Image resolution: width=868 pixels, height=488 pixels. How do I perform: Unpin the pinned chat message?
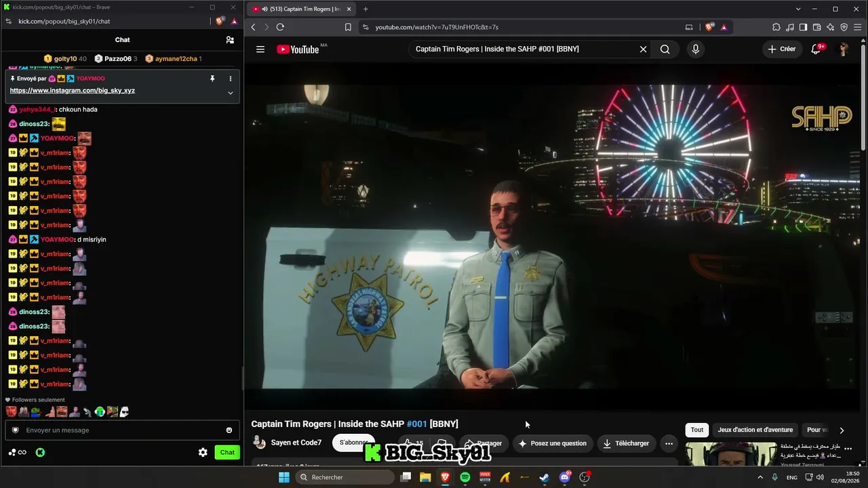[212, 79]
